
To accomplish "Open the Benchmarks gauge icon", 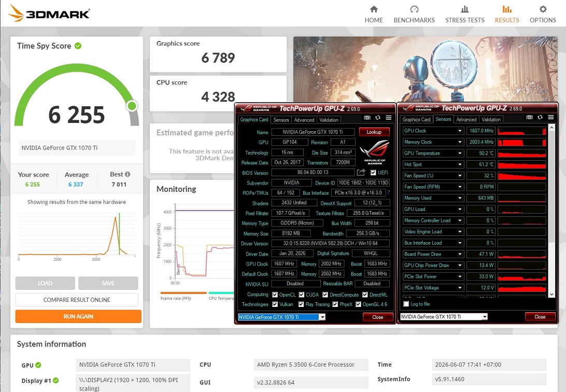I will tap(414, 9).
